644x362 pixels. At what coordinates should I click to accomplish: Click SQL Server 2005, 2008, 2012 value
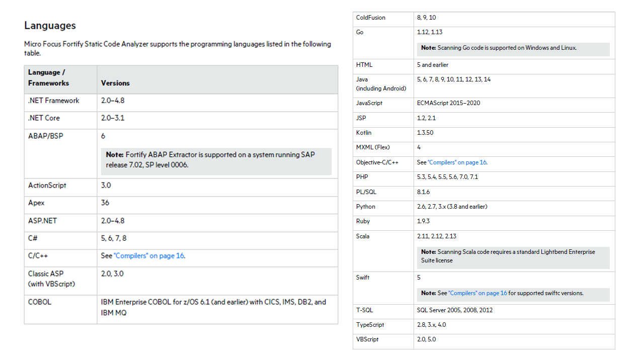455,310
